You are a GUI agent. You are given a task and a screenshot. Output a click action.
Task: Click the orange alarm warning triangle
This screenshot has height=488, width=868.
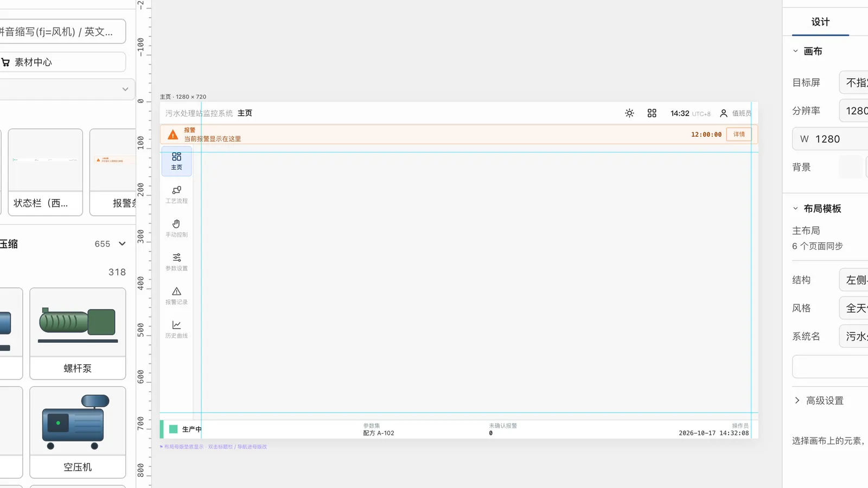click(173, 134)
